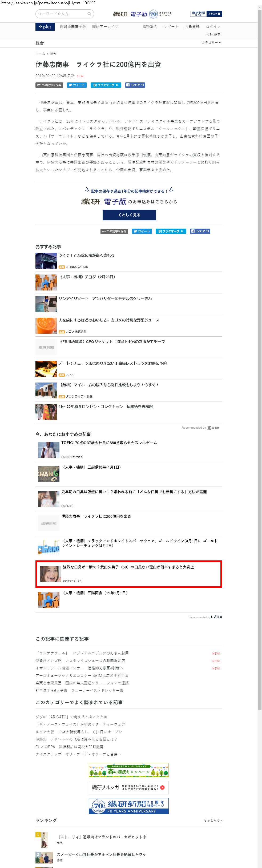Click the 春の購読キャンペーン banner
The image size is (262, 868).
[129, 771]
